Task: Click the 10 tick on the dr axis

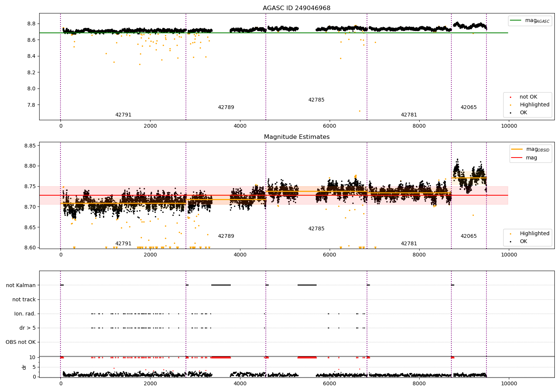Action: click(32, 357)
